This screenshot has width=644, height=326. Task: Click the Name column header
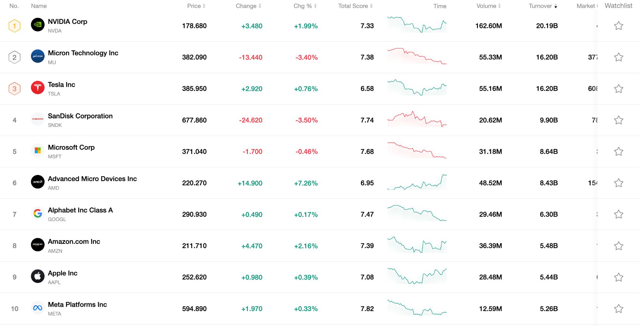point(38,6)
